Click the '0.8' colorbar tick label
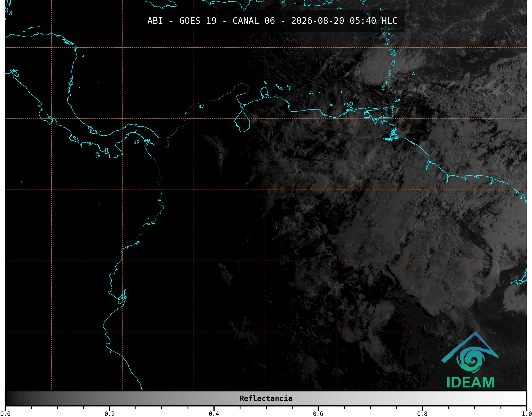The height and width of the screenshot is (417, 532). pos(422,414)
